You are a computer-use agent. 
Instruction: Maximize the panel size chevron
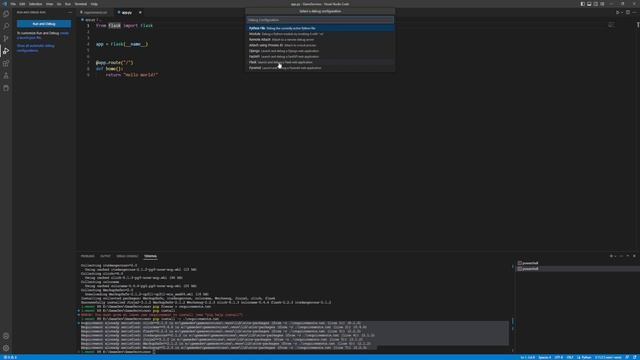pyautogui.click(x=628, y=256)
